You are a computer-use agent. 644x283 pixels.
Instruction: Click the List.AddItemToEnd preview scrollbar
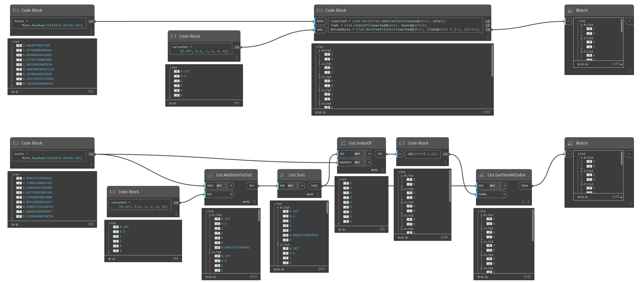(x=259, y=215)
